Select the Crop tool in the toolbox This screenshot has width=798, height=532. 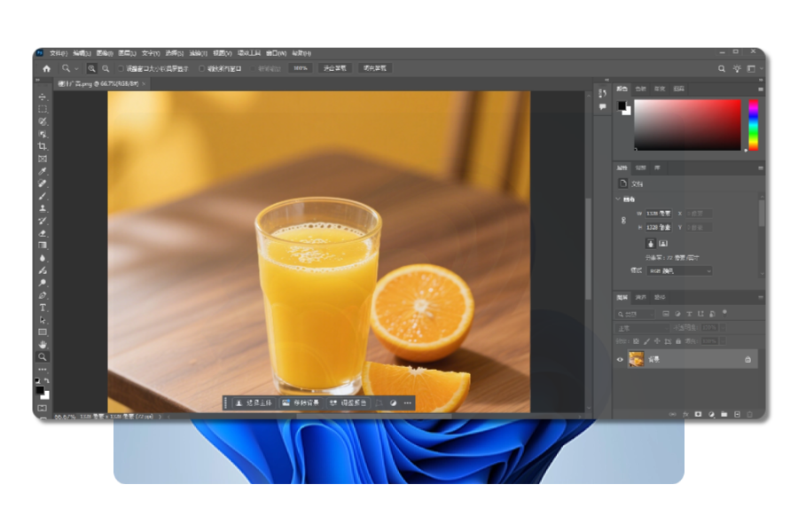pyautogui.click(x=43, y=146)
